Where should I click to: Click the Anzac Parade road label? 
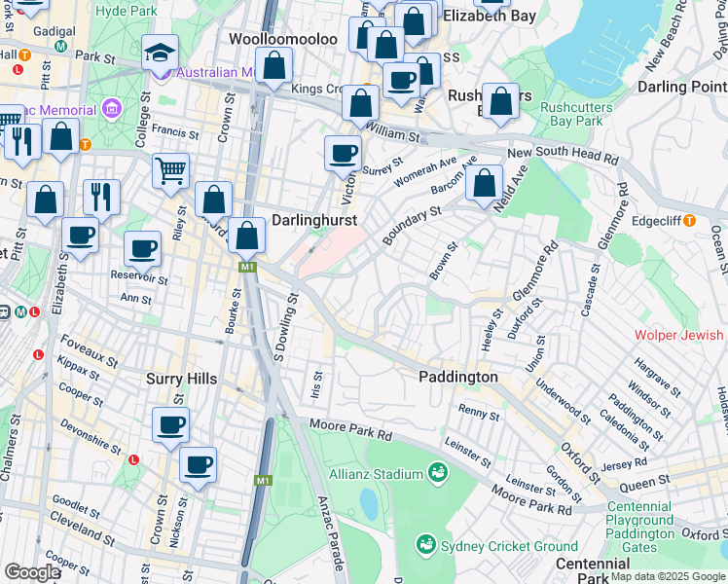(x=332, y=533)
